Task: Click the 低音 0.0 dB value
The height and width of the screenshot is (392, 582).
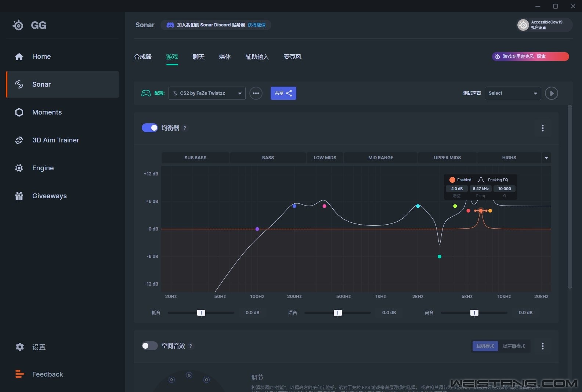Action: [x=253, y=313]
